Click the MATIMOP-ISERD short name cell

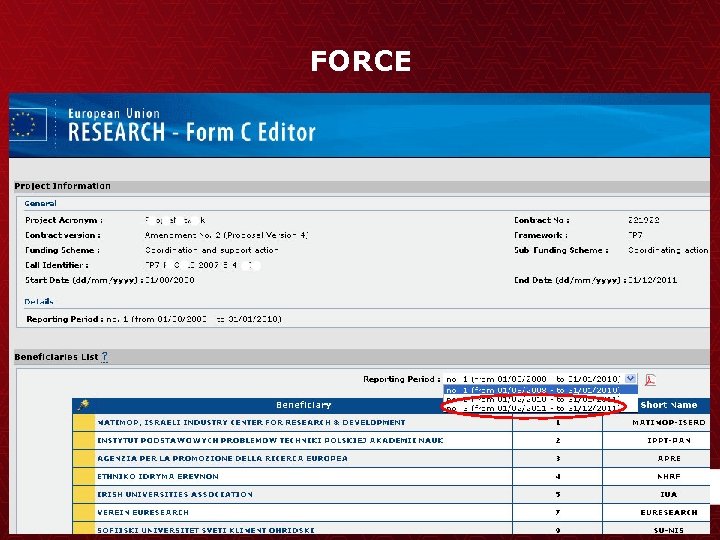(x=669, y=422)
